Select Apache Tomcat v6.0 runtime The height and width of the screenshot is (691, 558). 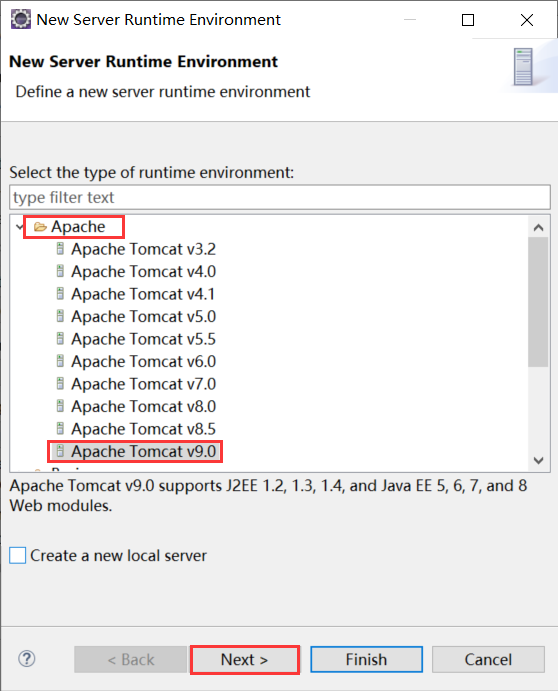click(144, 361)
